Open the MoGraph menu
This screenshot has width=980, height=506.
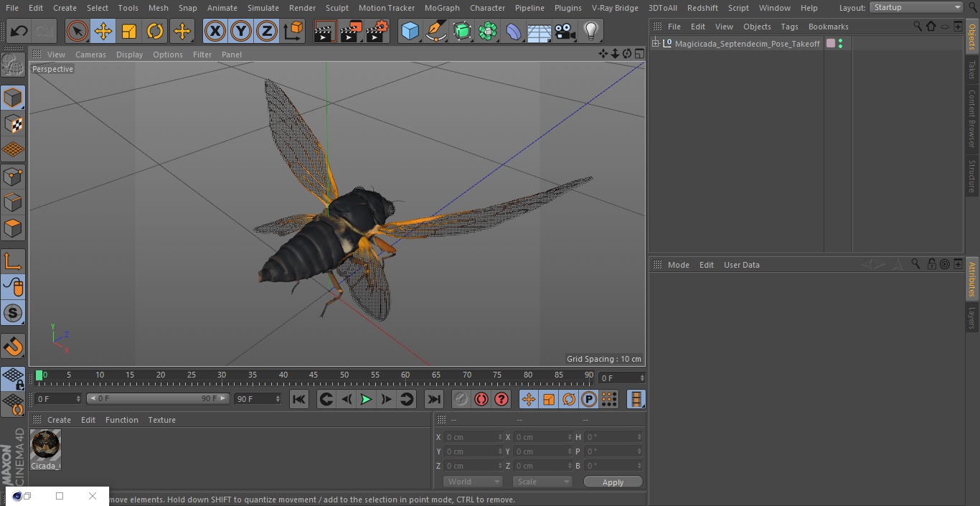[442, 7]
